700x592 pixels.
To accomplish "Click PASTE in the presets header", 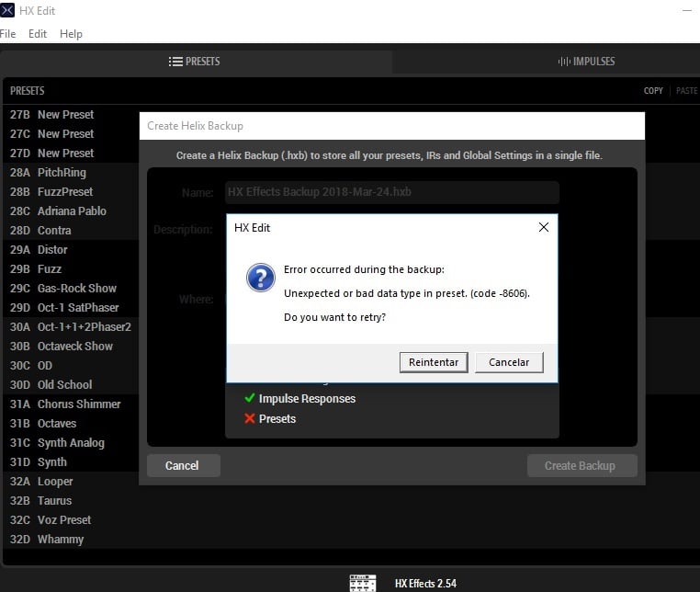I will (686, 91).
